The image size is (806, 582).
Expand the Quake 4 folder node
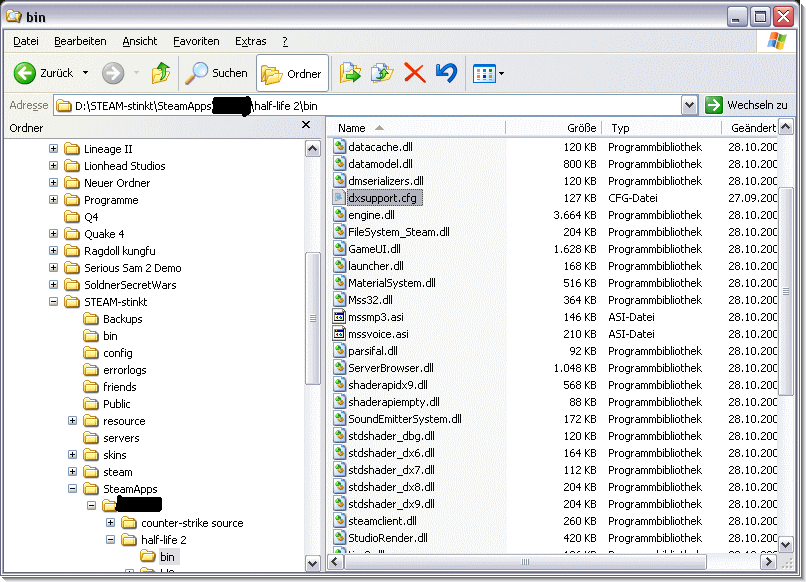[x=53, y=233]
